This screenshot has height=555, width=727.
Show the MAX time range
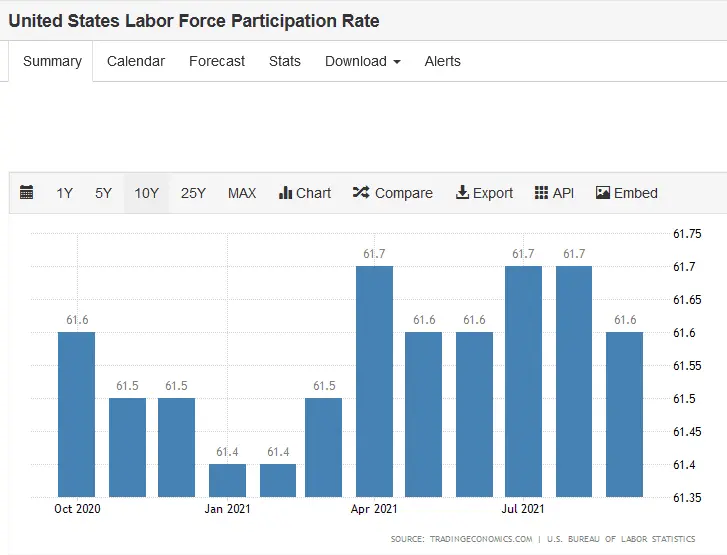tap(242, 193)
